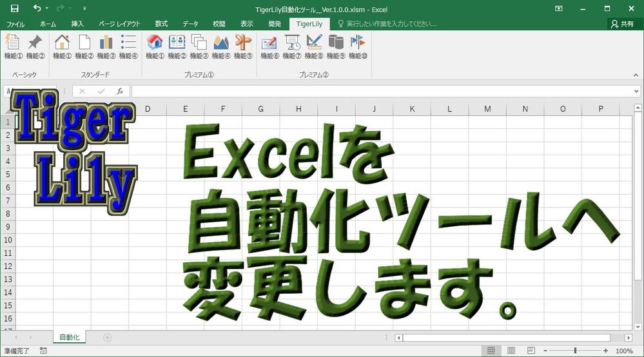Viewport: 644px width, 357px height.
Task: Click the zoom in plus button
Action: [606, 351]
